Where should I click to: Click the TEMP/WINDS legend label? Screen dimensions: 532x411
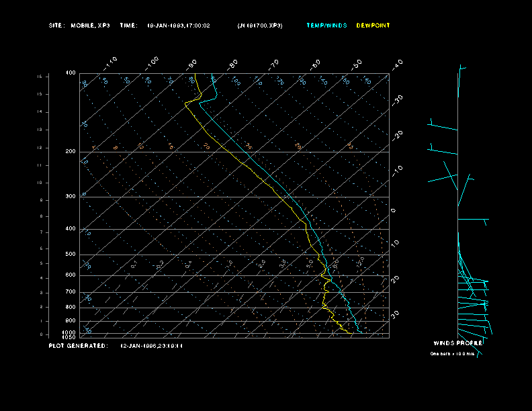[x=326, y=26]
